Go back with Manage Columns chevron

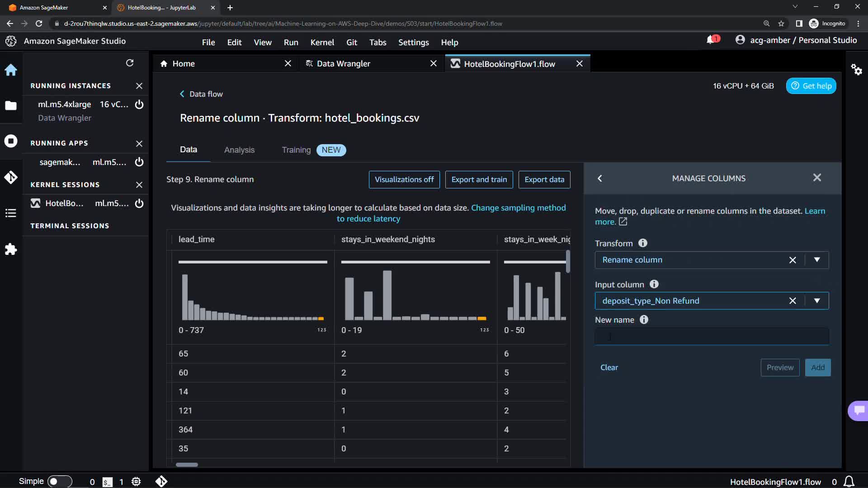coord(600,178)
